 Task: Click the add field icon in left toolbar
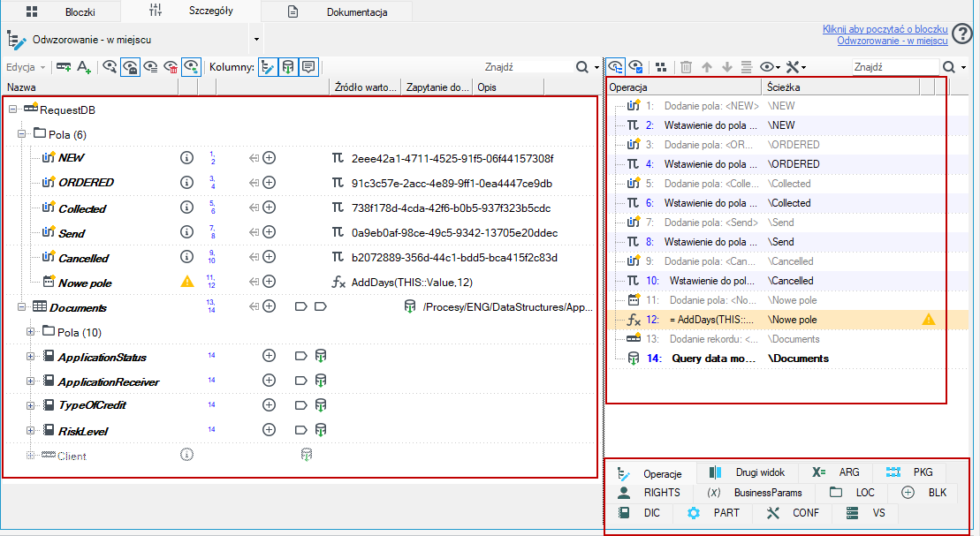(x=63, y=67)
